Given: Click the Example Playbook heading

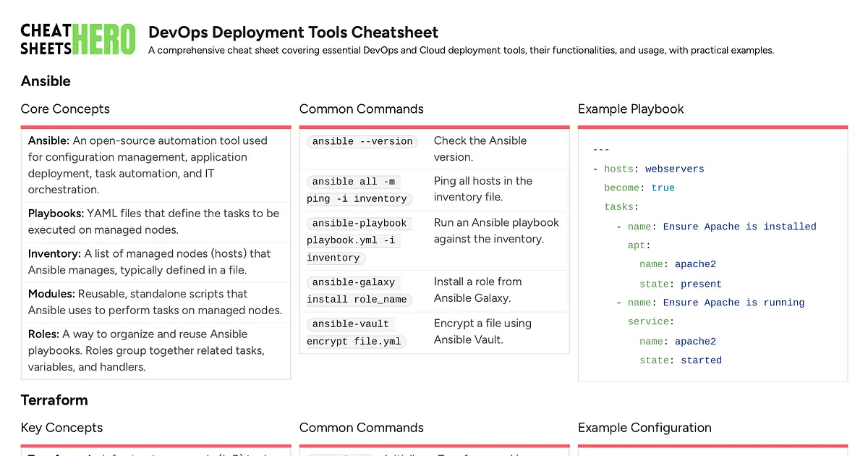Looking at the screenshot, I should click(631, 109).
